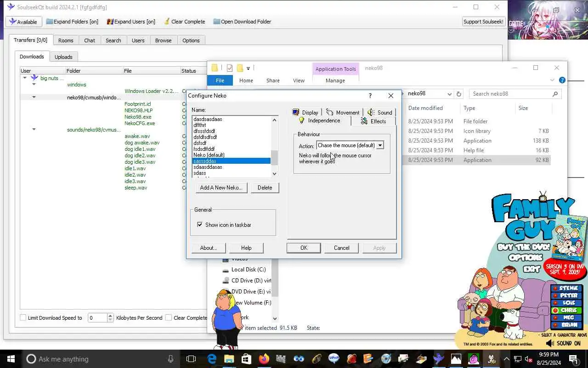This screenshot has width=588, height=368.
Task: Switch to the Uploads tab
Action: (x=63, y=57)
